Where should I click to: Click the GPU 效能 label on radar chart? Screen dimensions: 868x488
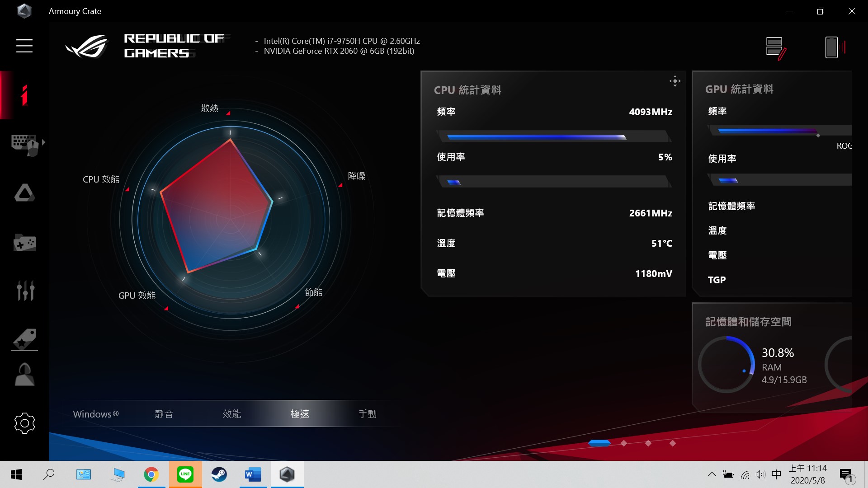[137, 296]
